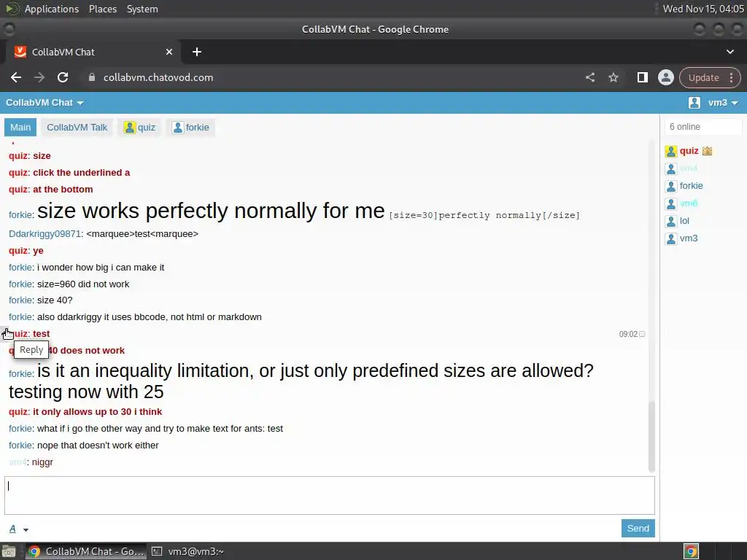The height and width of the screenshot is (560, 747).
Task: Open the quiz private chat tab
Action: [x=139, y=127]
